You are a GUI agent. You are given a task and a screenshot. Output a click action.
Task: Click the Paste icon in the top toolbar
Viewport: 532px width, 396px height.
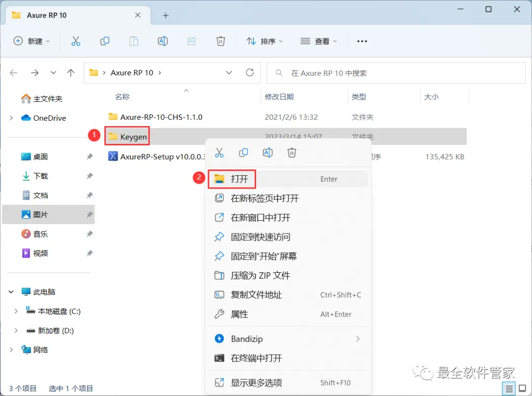[133, 41]
